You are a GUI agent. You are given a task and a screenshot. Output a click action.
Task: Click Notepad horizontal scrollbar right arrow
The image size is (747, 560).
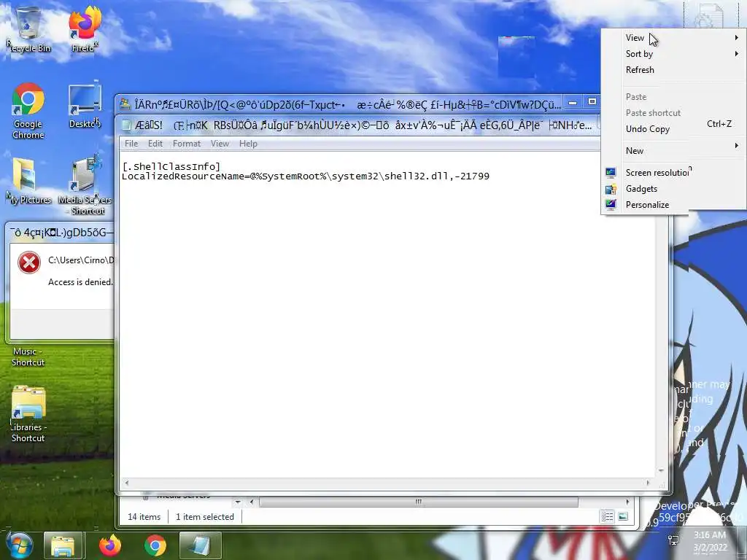point(648,483)
